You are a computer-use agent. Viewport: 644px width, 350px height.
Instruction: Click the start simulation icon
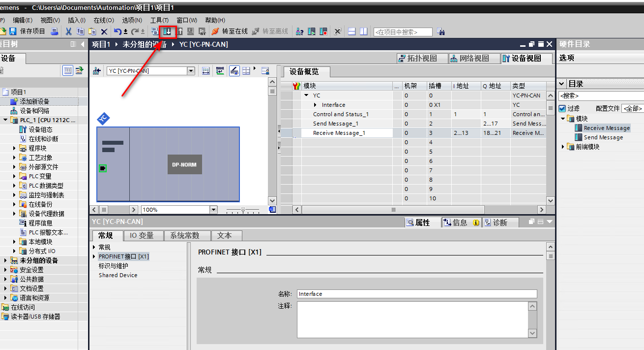(x=190, y=32)
